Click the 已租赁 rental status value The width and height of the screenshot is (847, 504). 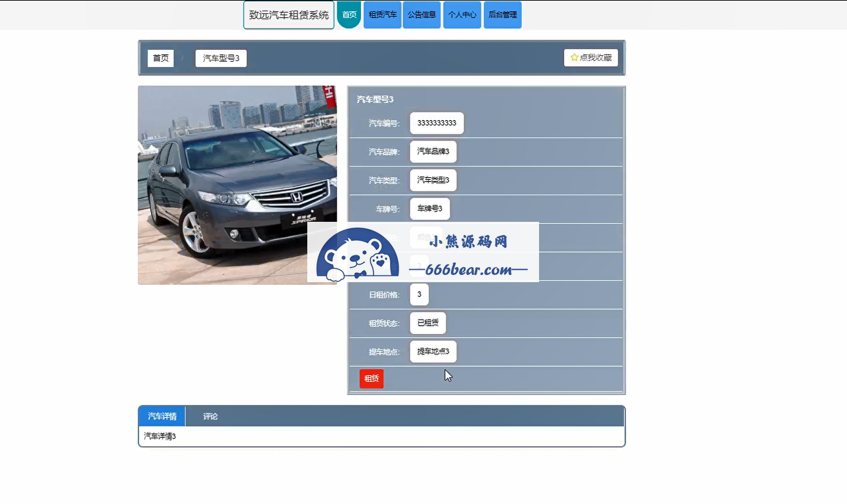coord(428,323)
